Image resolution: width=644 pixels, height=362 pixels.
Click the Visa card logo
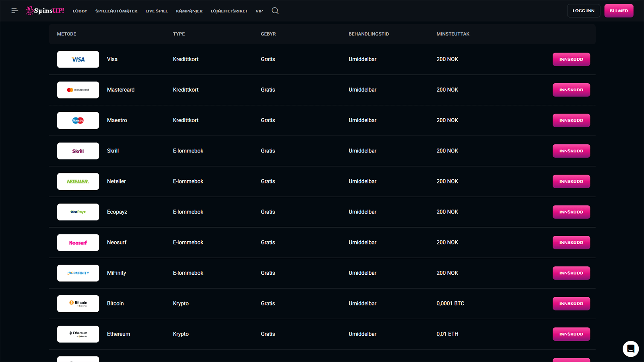(78, 60)
